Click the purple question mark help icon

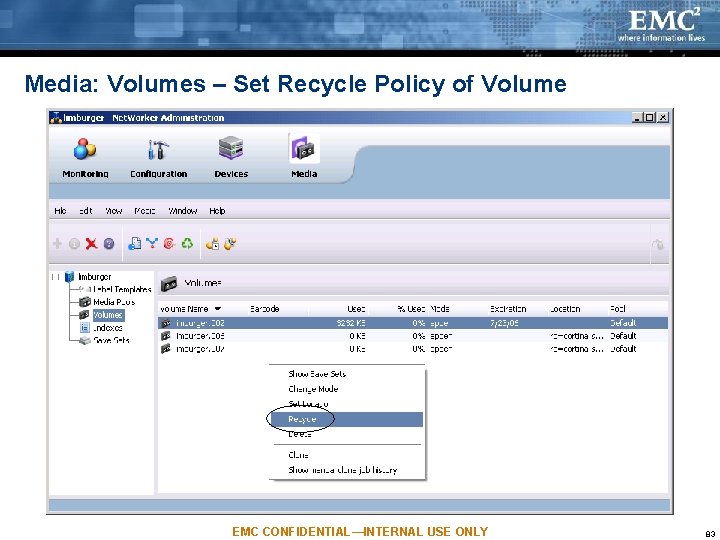(109, 244)
